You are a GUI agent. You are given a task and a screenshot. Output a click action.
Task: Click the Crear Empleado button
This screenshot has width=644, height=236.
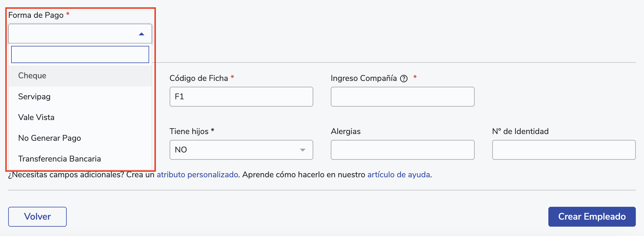[592, 217]
